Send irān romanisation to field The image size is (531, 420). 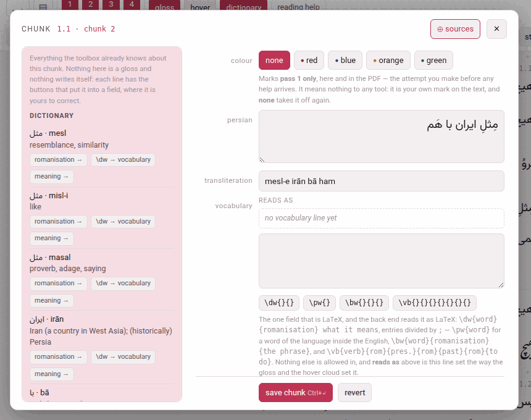[x=58, y=357]
